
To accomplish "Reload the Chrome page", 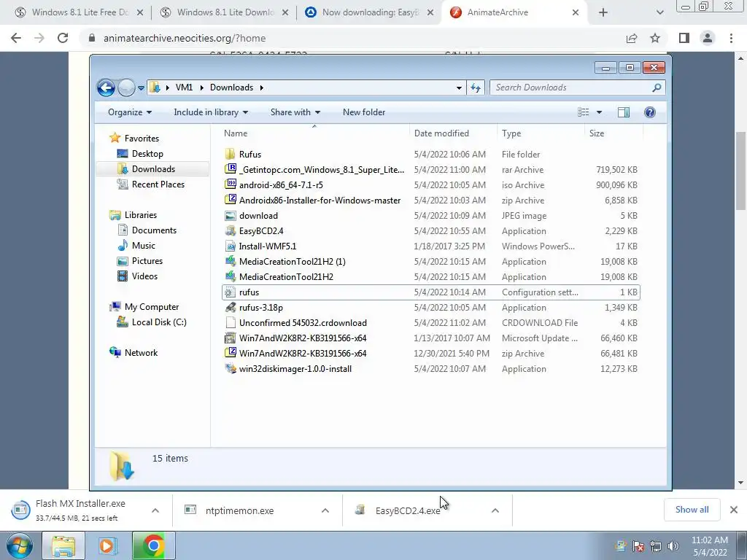I will click(x=63, y=38).
